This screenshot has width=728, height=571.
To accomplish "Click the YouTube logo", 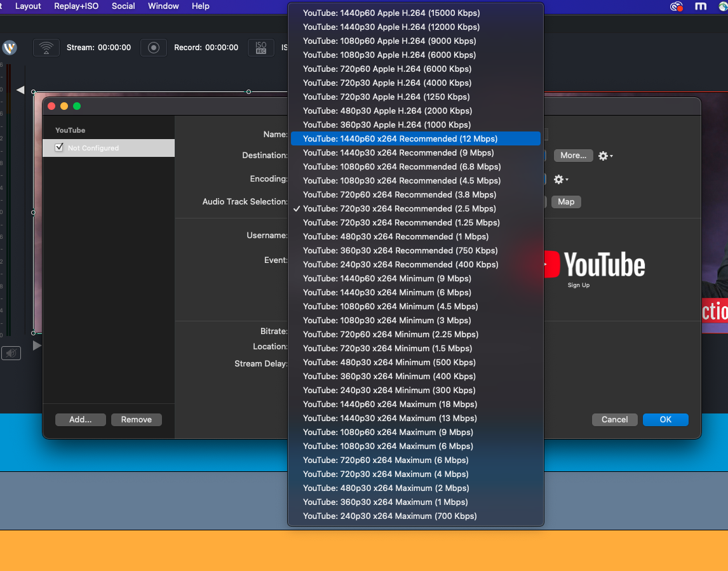I will click(595, 265).
